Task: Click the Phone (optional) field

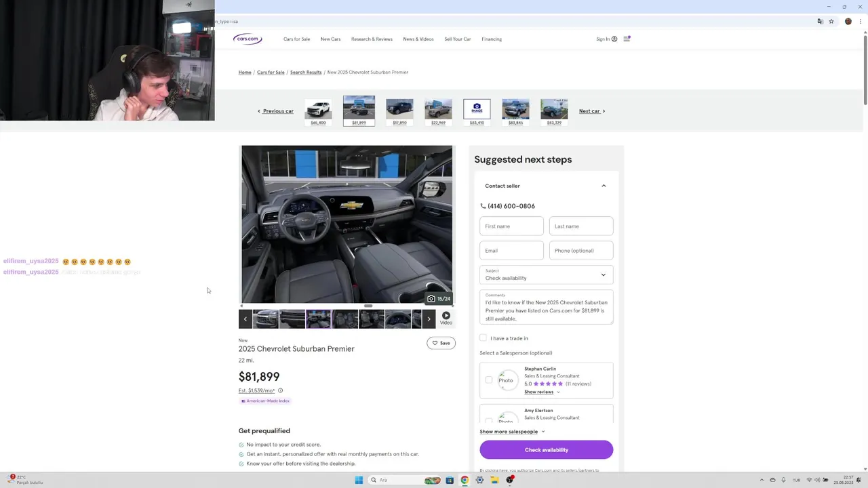Action: 581,250
